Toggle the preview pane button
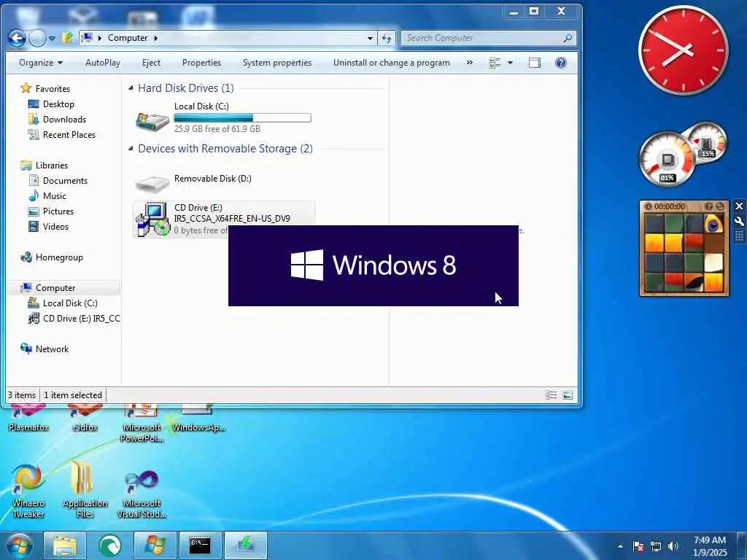 535,63
